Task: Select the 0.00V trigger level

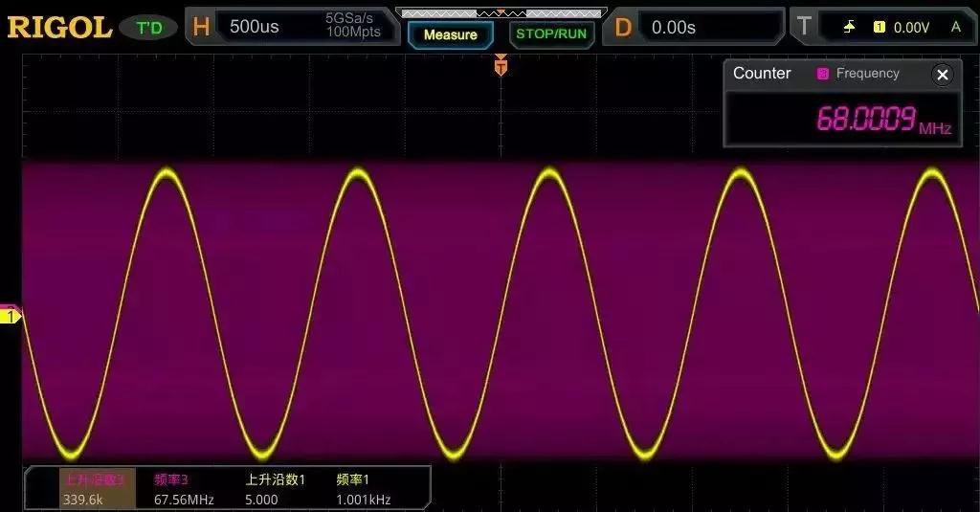Action: point(911,28)
